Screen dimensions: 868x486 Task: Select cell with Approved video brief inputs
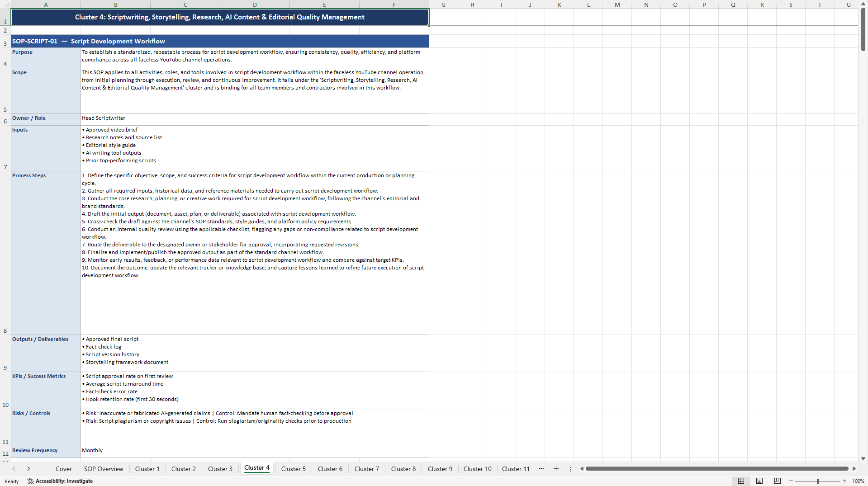255,148
